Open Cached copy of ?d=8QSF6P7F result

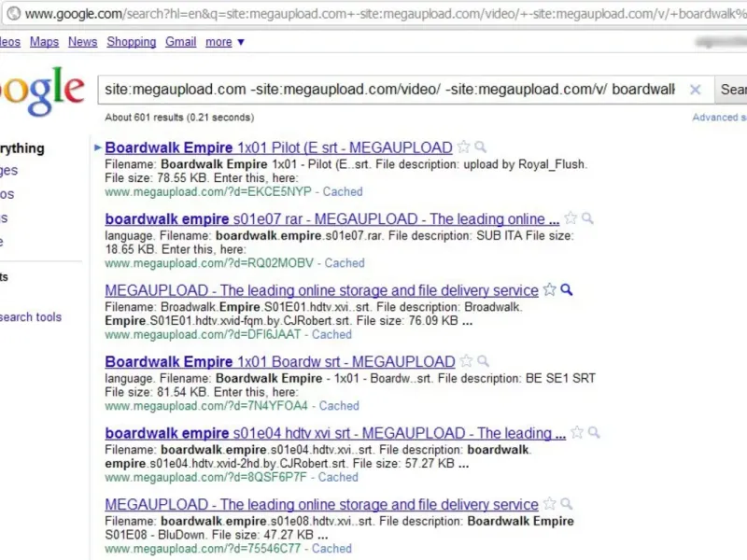pos(338,477)
